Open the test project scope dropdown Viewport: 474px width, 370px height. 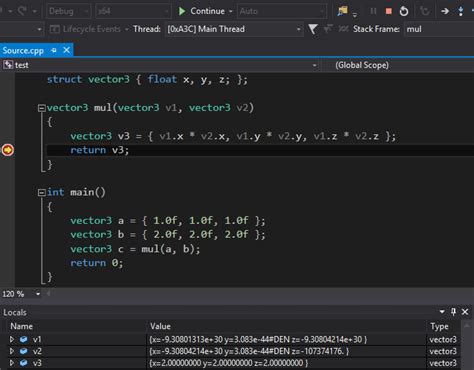(x=160, y=65)
